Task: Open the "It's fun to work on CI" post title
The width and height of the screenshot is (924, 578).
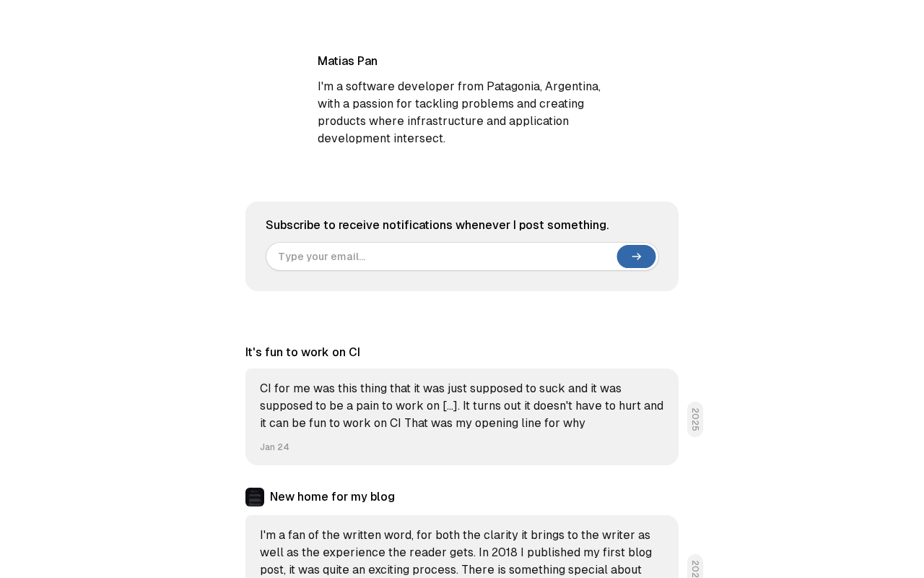Action: [x=302, y=353]
